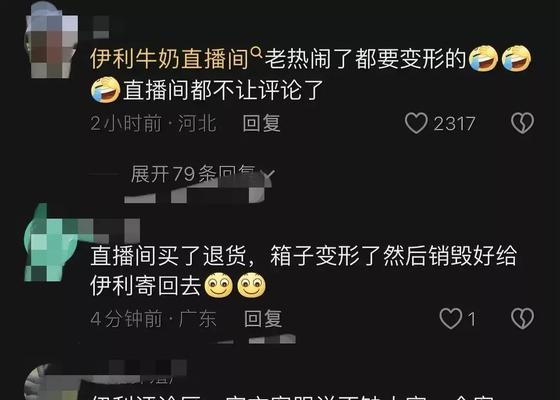Viewport: 560px width, 400px height.
Task: Tap the search magnifier after 伊利牛奶直播间
Action: tap(256, 53)
